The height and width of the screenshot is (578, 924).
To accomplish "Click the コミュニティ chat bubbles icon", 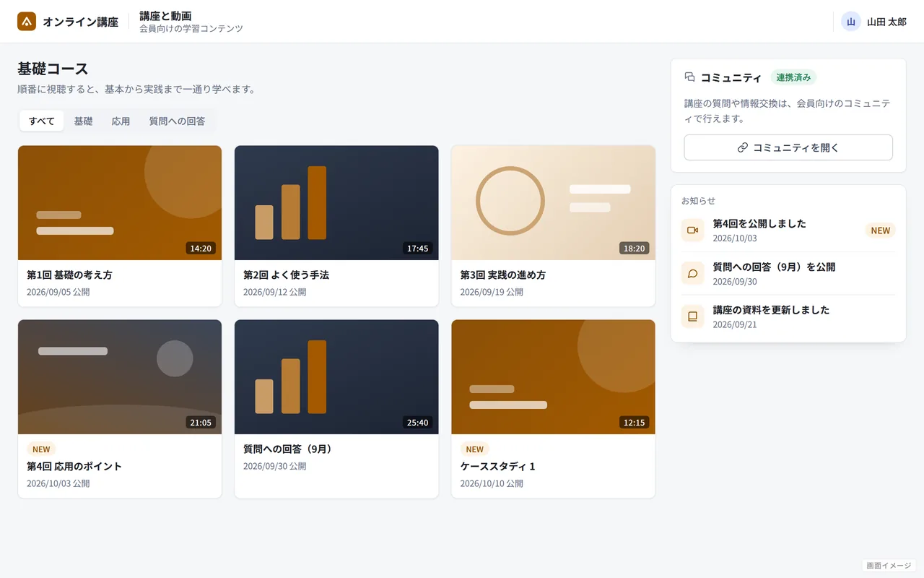I will (x=689, y=77).
